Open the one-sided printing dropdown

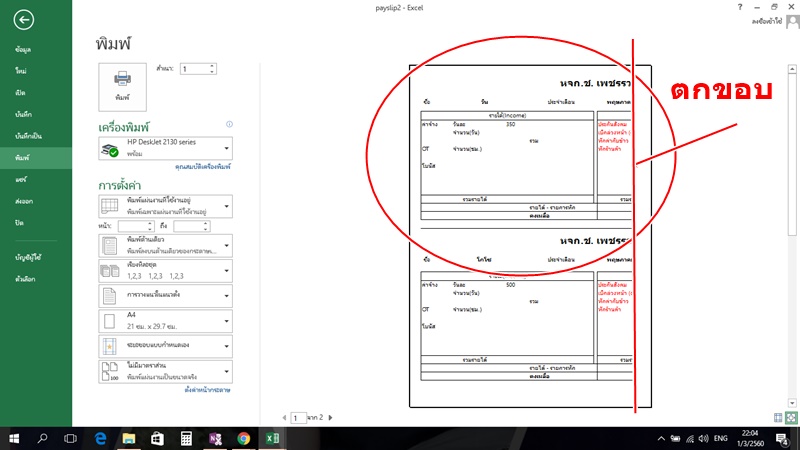[x=165, y=245]
